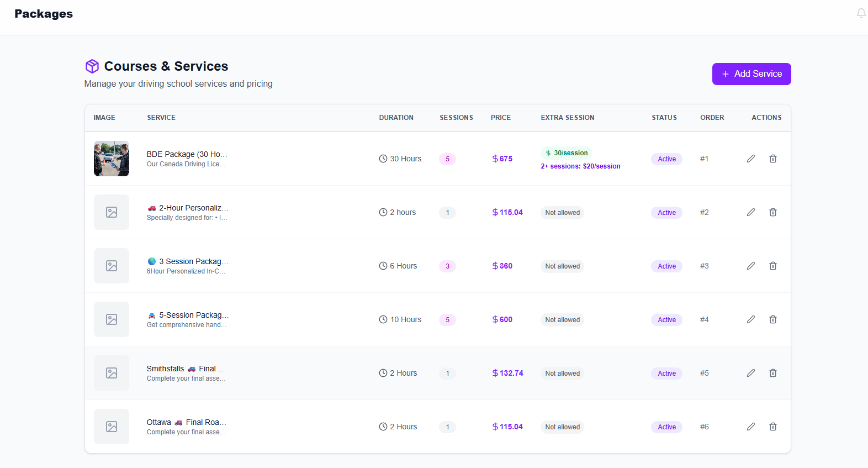Edit the 5-Session Package row
Screen dimensions: 868x468
(x=750, y=319)
